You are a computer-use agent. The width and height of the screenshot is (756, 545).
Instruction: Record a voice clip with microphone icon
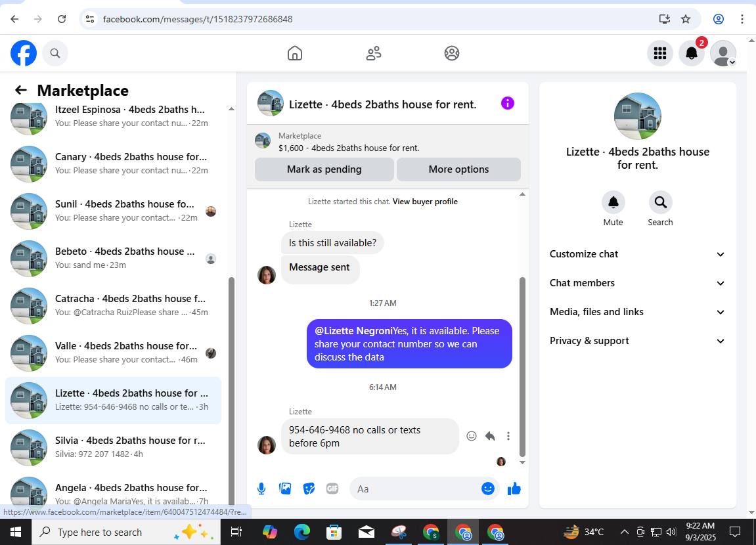point(261,489)
